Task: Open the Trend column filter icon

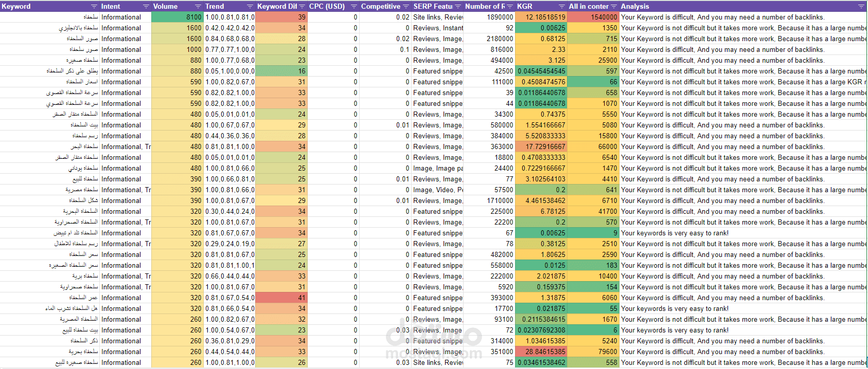Action: click(250, 6)
